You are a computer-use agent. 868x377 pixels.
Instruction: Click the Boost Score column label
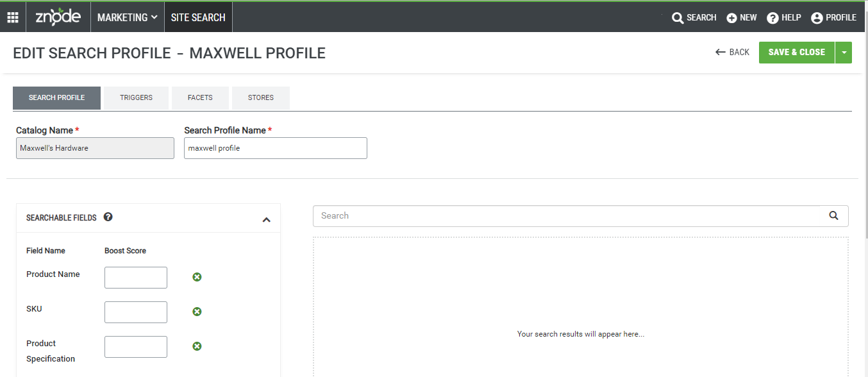[126, 251]
